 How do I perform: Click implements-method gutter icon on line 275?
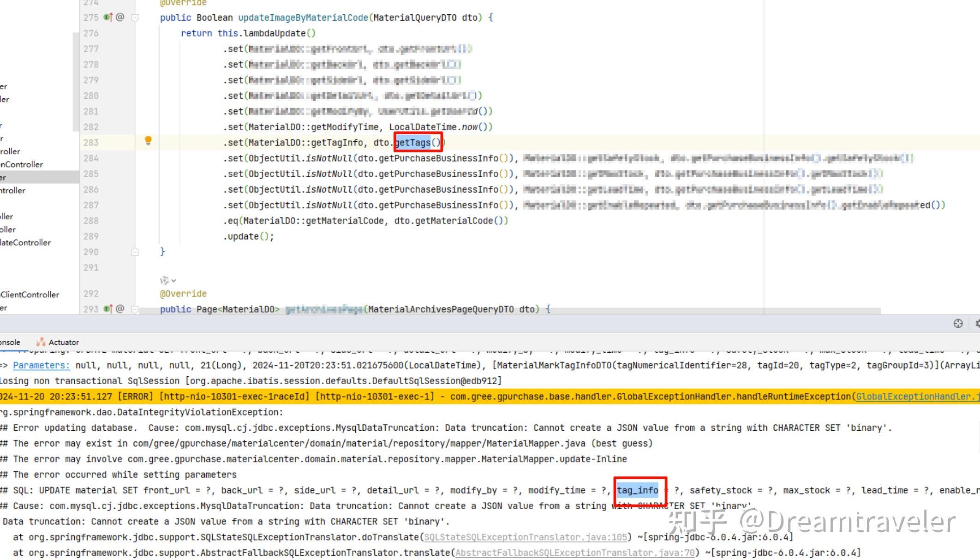click(108, 18)
